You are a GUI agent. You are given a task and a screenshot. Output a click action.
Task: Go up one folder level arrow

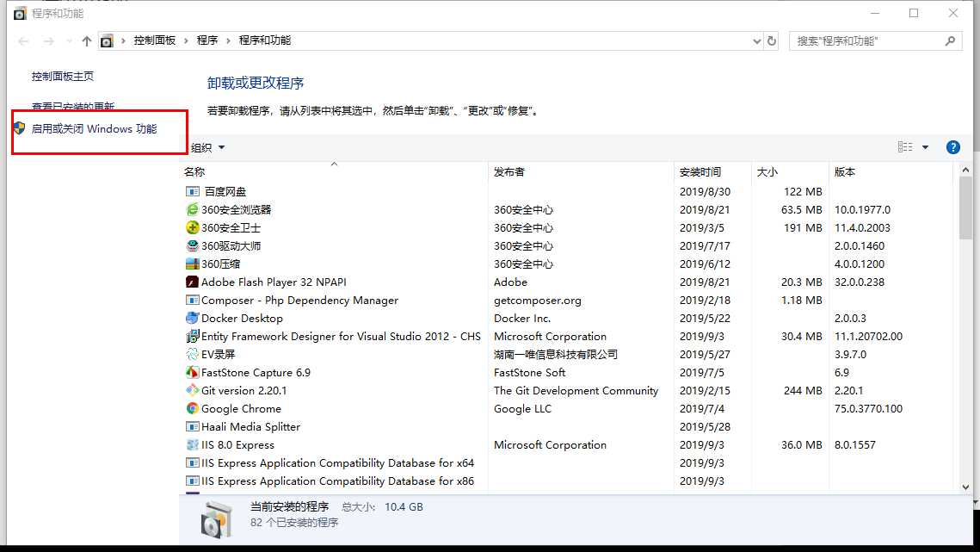(x=86, y=41)
